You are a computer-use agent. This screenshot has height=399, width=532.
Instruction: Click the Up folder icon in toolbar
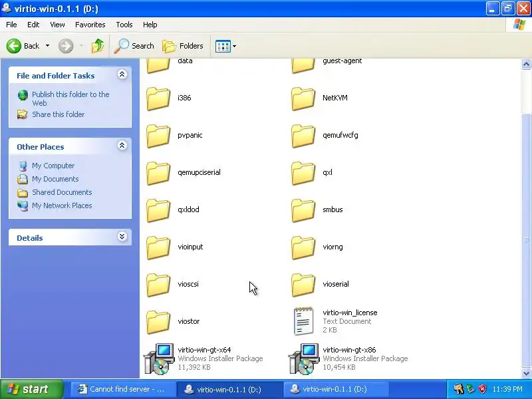click(98, 46)
